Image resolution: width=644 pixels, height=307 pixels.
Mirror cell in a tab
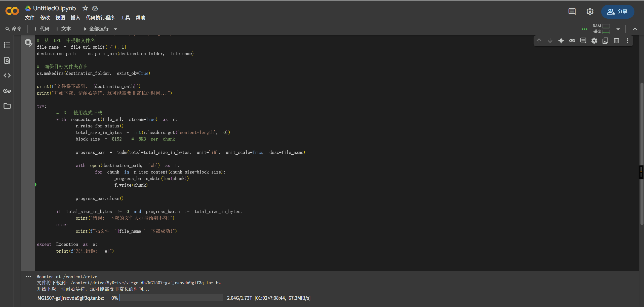605,41
